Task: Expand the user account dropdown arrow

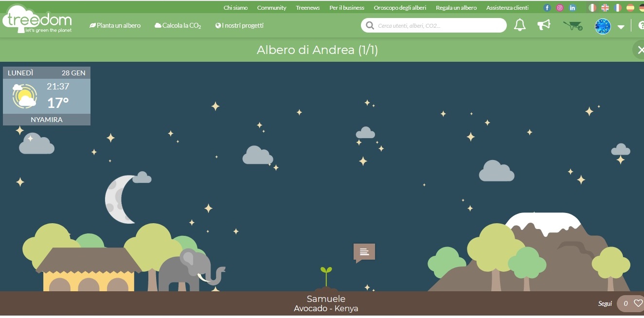Action: 621,27
